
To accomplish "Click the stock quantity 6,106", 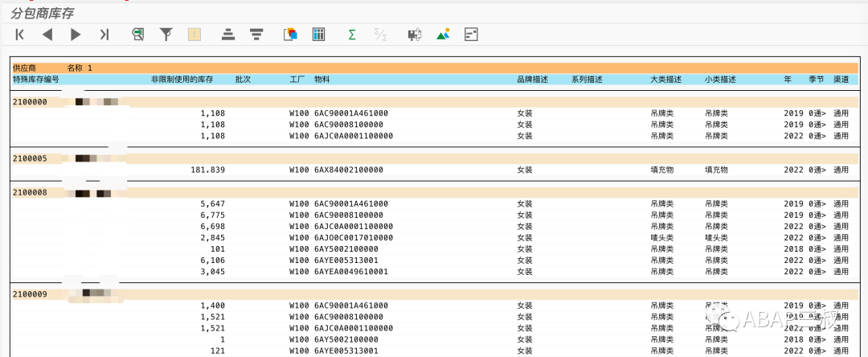I will point(211,261).
